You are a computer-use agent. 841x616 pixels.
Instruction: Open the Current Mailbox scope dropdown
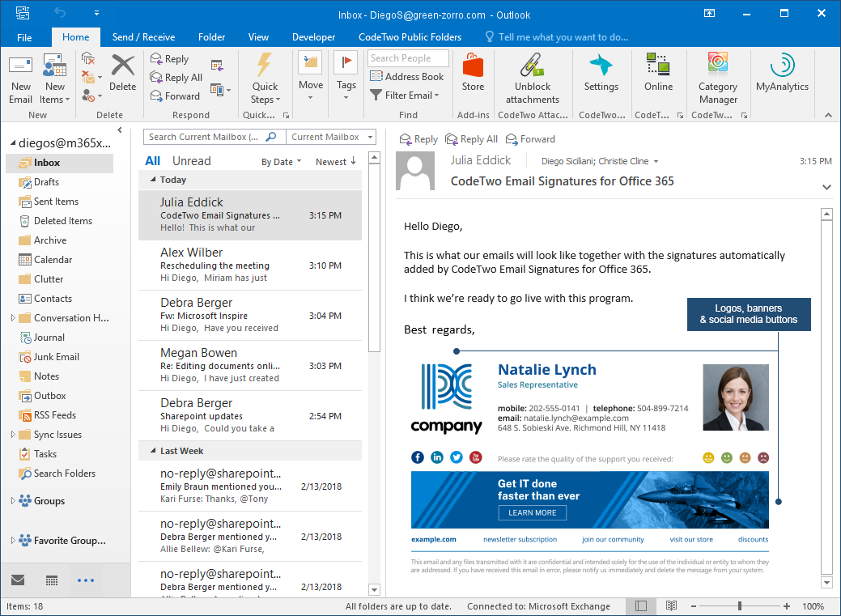(331, 137)
